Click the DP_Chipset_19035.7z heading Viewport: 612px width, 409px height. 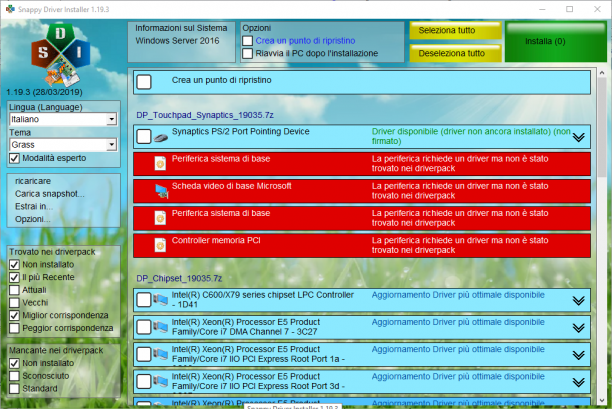pyautogui.click(x=179, y=278)
